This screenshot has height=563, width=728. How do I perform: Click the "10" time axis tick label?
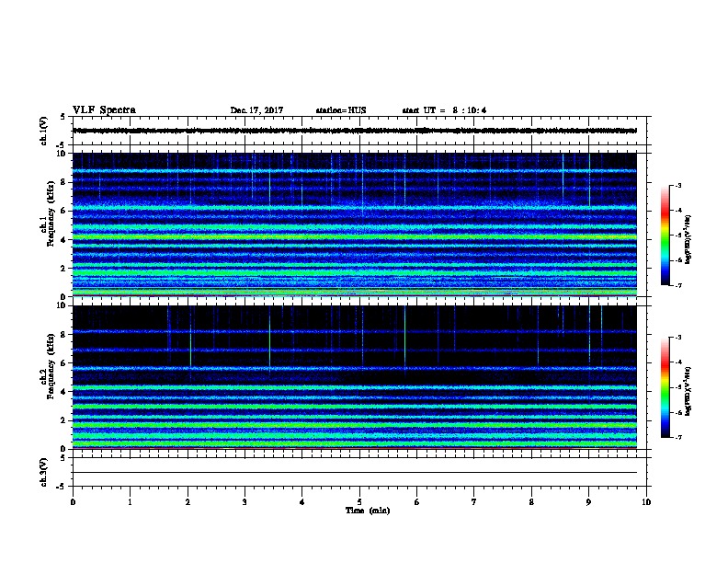coord(646,501)
